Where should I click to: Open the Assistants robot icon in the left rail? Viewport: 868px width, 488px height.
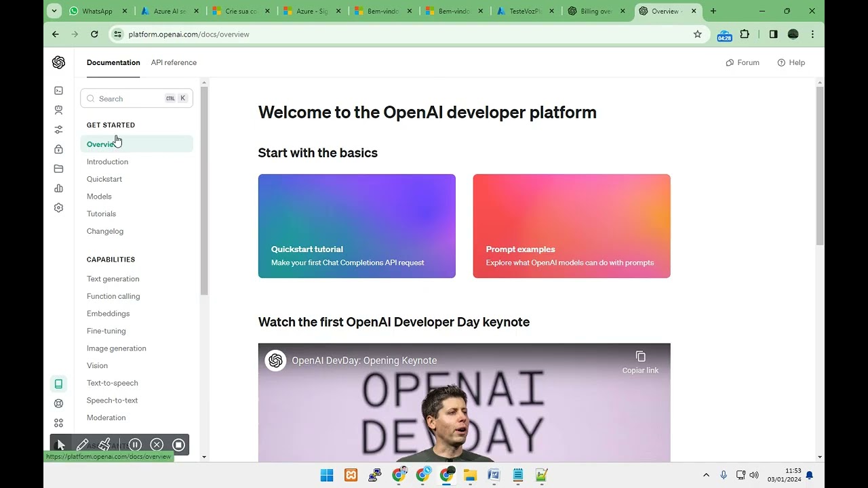(x=58, y=110)
